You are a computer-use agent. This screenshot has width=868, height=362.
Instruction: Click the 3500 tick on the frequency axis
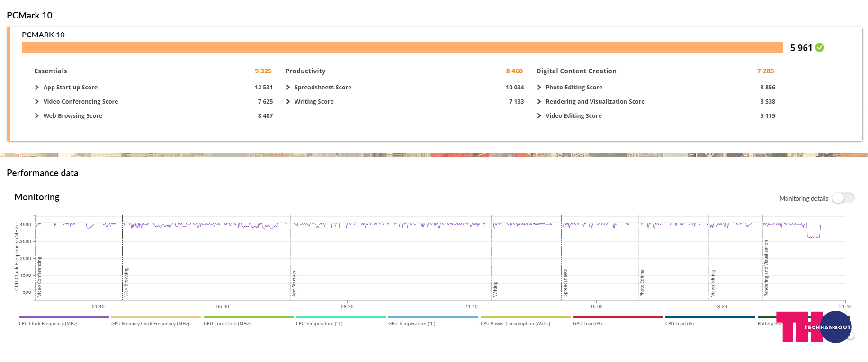[x=26, y=242]
